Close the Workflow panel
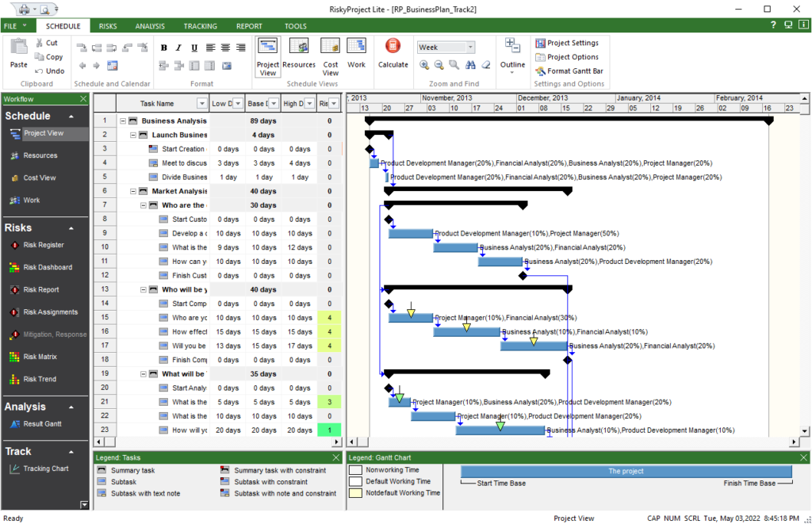Image resolution: width=812 pixels, height=524 pixels. [83, 99]
